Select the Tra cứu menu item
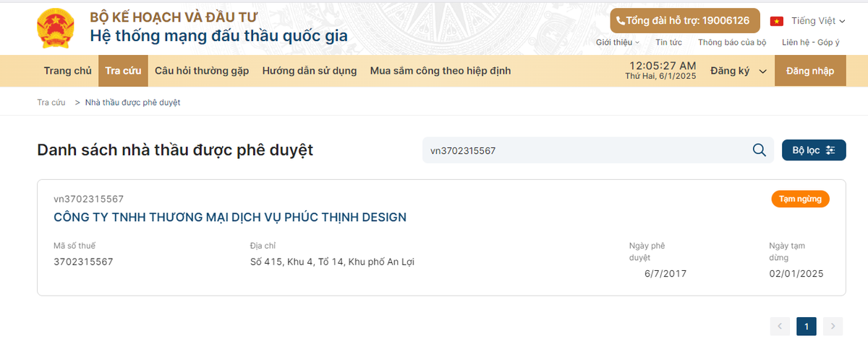This screenshot has width=868, height=349. [x=123, y=71]
